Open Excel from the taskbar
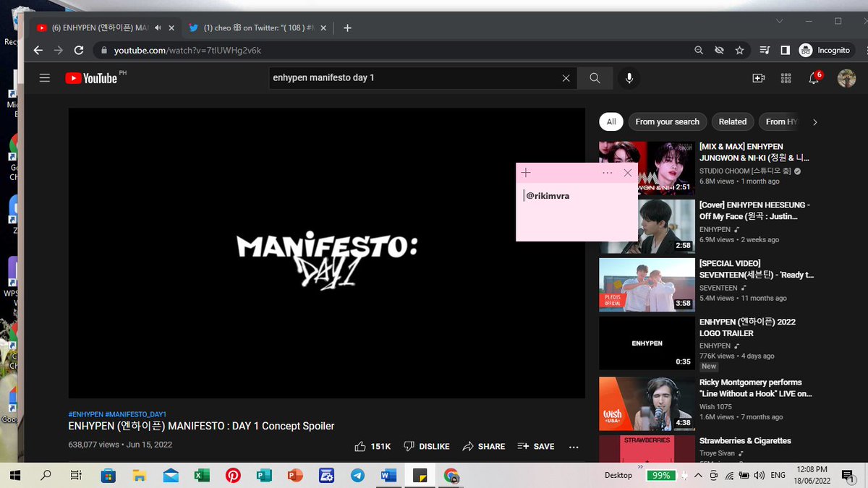This screenshot has height=488, width=868. click(x=202, y=476)
